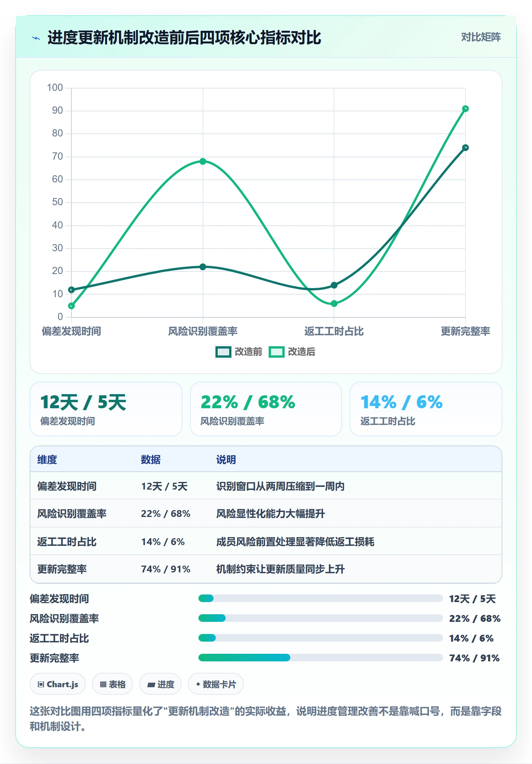Viewport: 532px width, 764px height.
Task: Click the 改造前 data point at 返工工时占比
Action: 334,285
